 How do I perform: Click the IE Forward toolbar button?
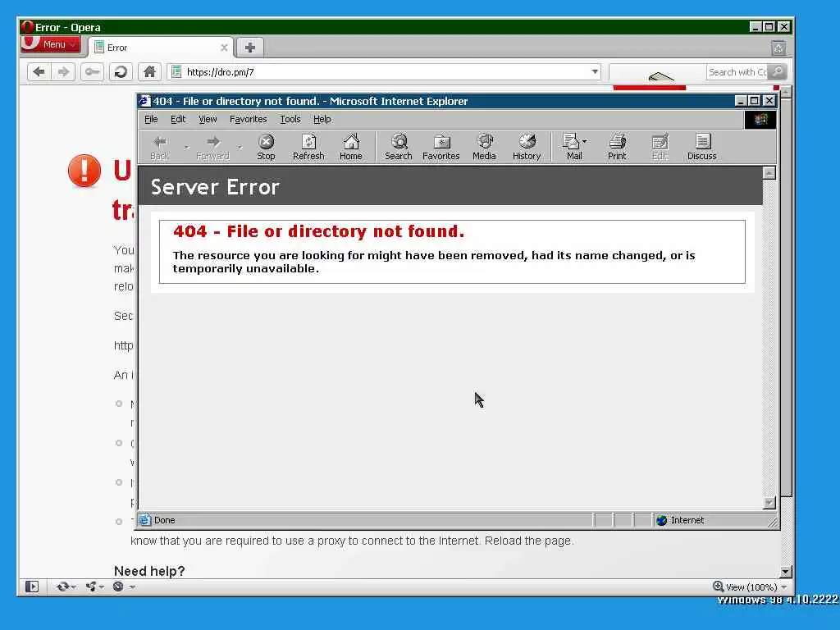coord(212,147)
